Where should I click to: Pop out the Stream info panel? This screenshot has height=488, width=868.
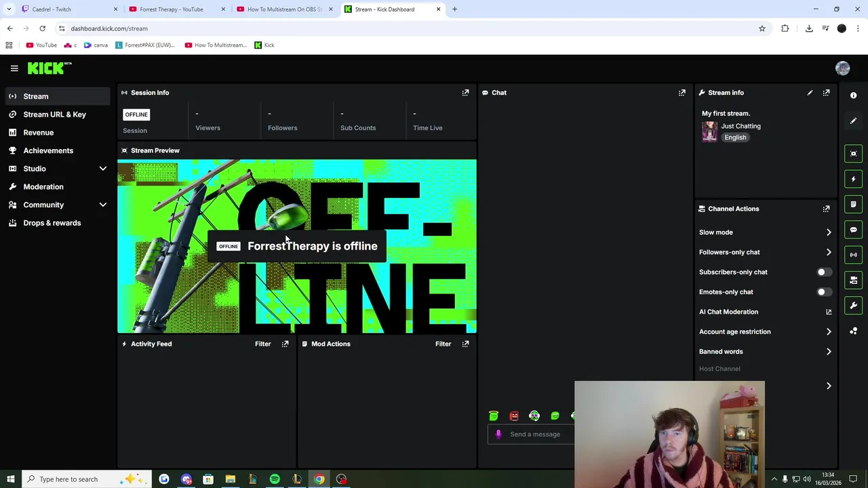[826, 92]
